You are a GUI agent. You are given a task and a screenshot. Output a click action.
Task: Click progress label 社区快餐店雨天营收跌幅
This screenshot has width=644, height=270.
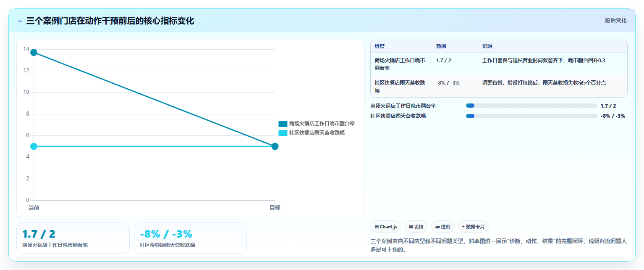click(x=398, y=116)
